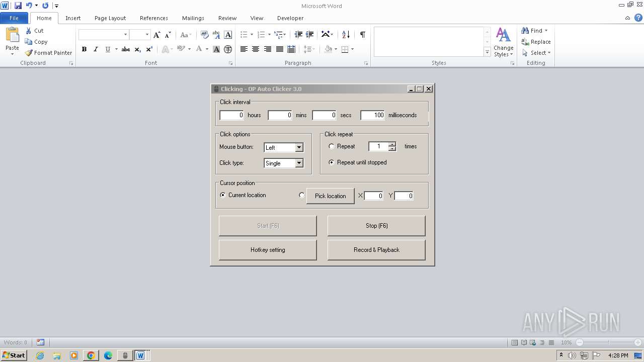644x362 pixels.
Task: Click the milliseconds interval input field
Action: click(x=373, y=115)
